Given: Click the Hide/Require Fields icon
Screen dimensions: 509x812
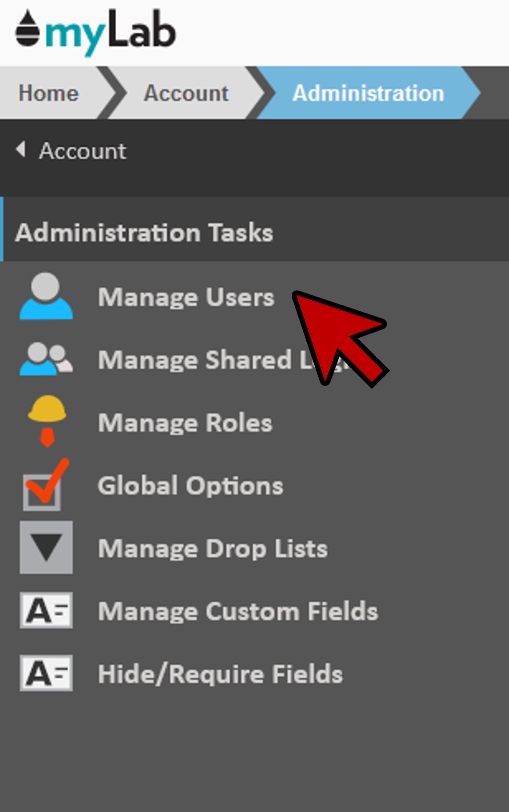Looking at the screenshot, I should [x=46, y=673].
